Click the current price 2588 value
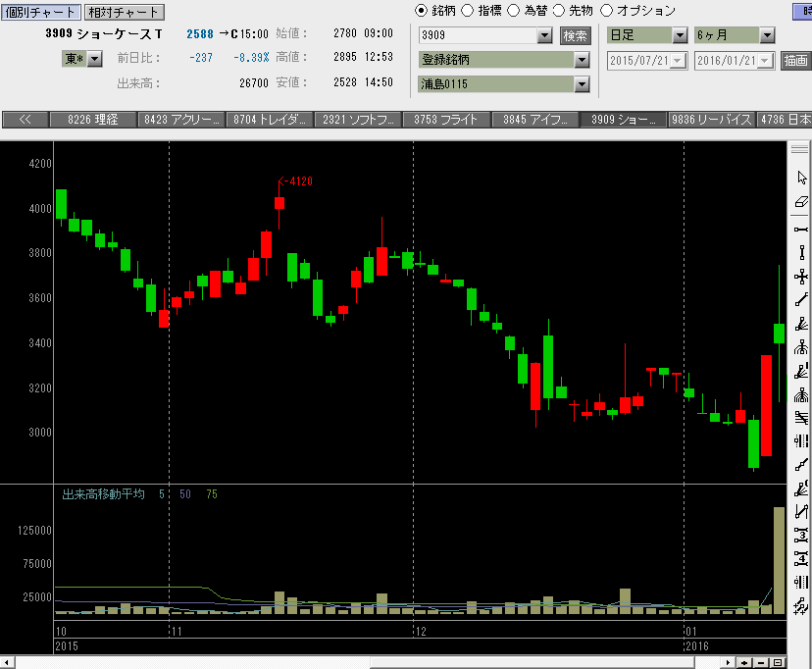Image resolution: width=812 pixels, height=669 pixels. pos(200,34)
